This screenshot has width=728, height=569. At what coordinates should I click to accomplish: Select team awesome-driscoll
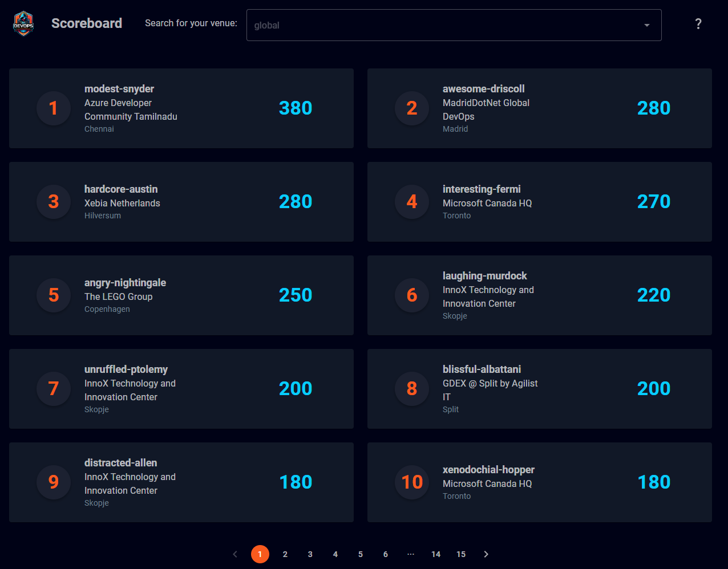pos(484,89)
